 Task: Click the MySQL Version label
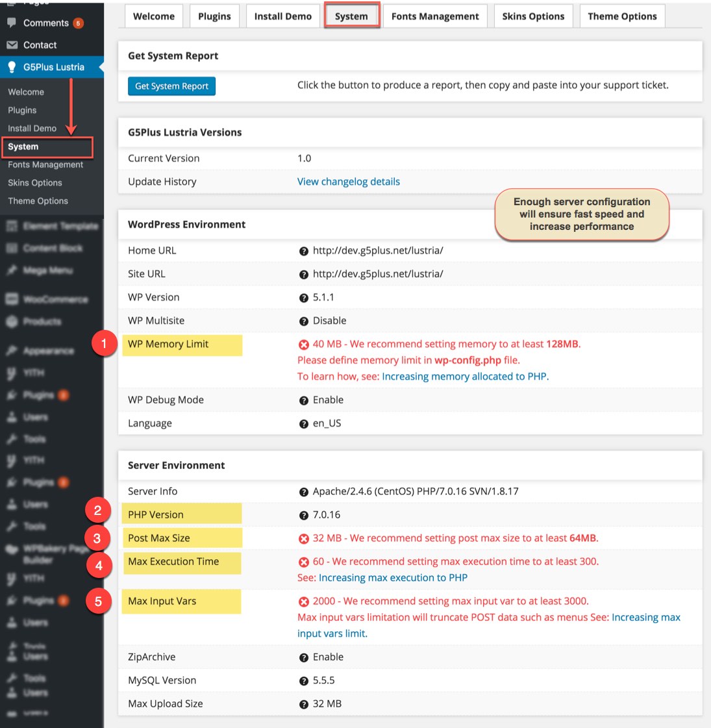[162, 680]
